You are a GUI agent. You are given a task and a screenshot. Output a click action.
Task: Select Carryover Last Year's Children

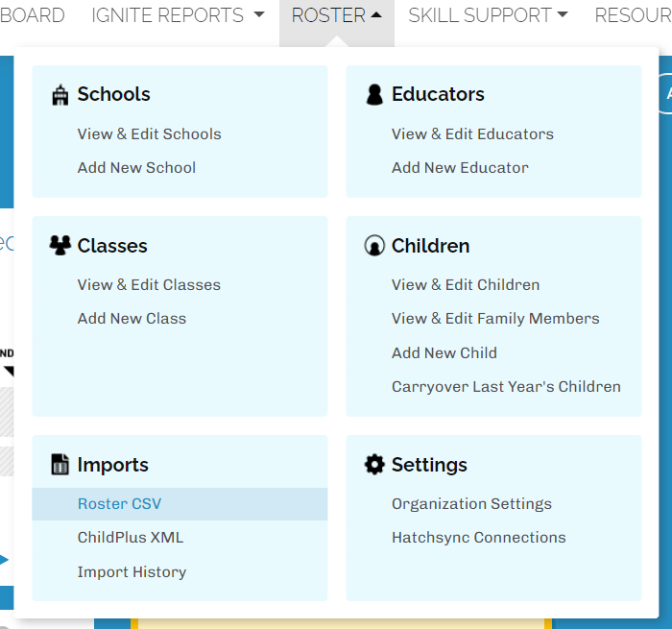pos(506,387)
